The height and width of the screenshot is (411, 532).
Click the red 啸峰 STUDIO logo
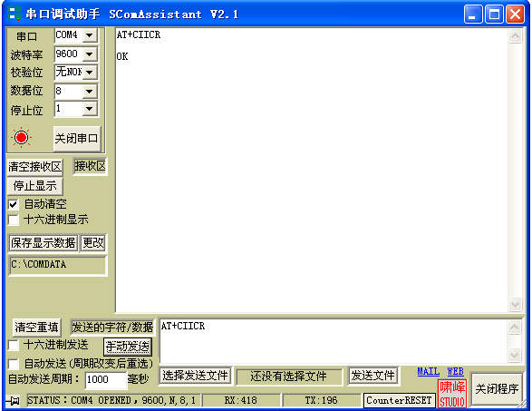tap(452, 394)
